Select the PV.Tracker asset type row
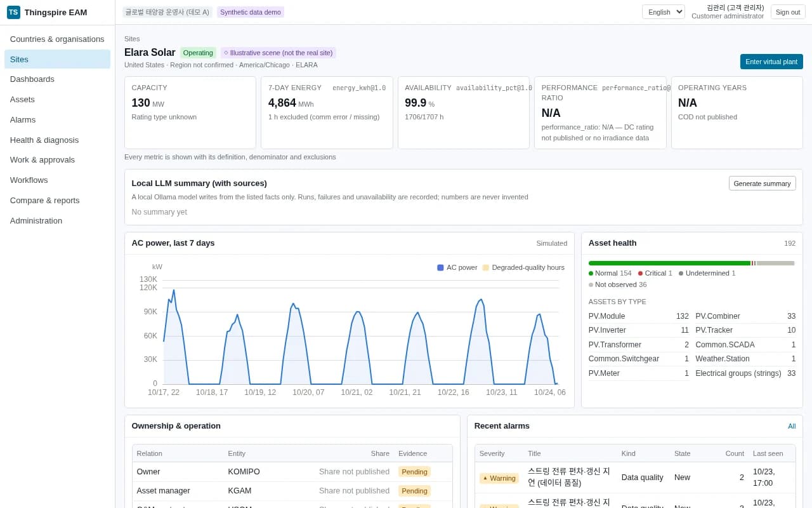 tap(745, 330)
